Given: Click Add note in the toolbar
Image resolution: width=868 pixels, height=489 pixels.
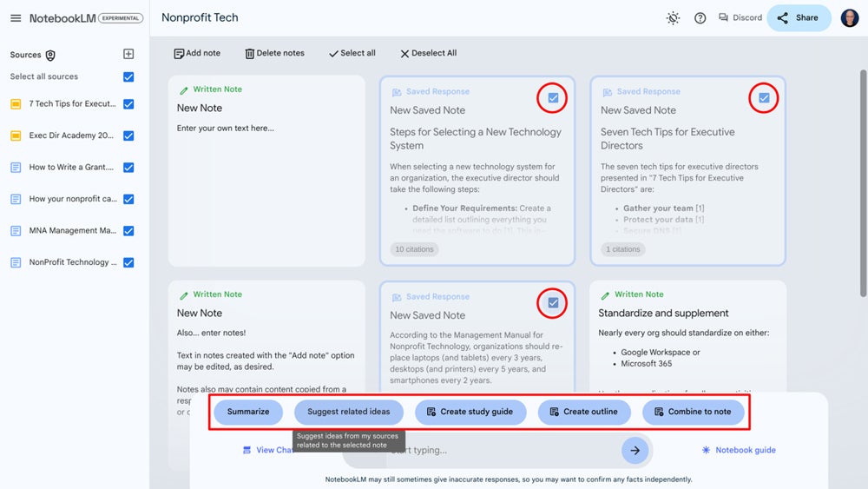Looking at the screenshot, I should click(x=197, y=54).
